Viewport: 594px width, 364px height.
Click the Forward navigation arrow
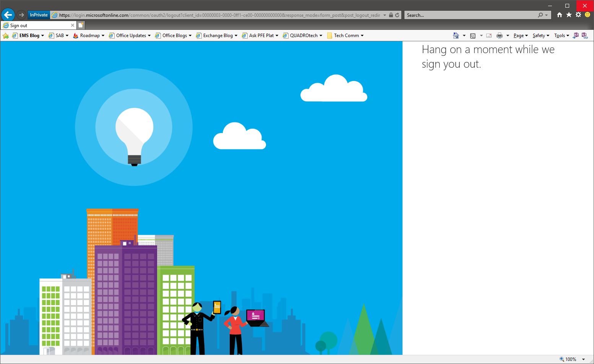click(21, 15)
